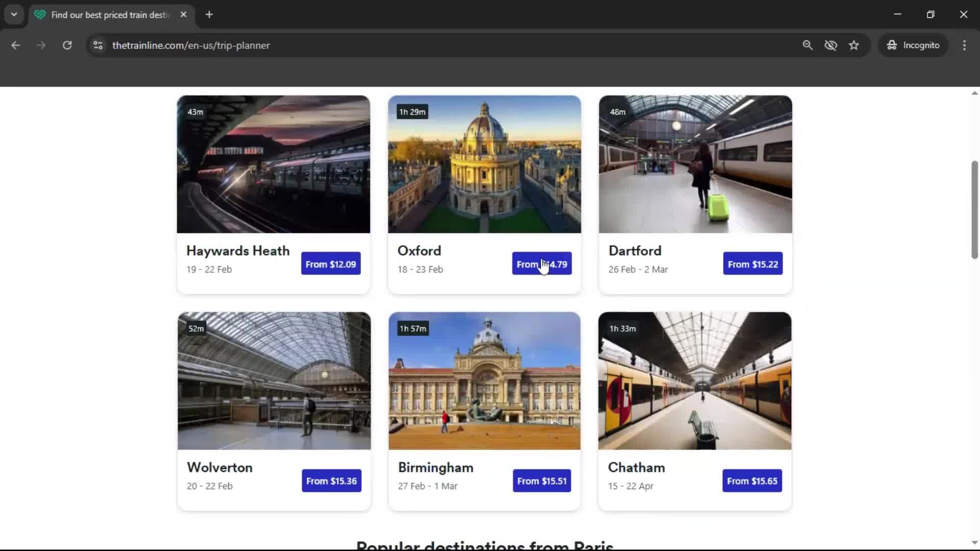Go back to the previous page
The height and width of the screenshot is (551, 980).
[x=15, y=45]
